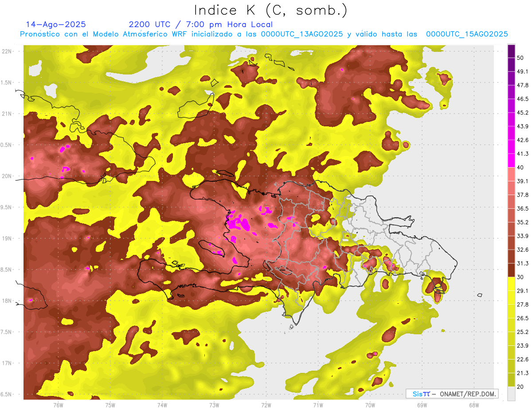Click the "69W" longitude label

pos(422,405)
